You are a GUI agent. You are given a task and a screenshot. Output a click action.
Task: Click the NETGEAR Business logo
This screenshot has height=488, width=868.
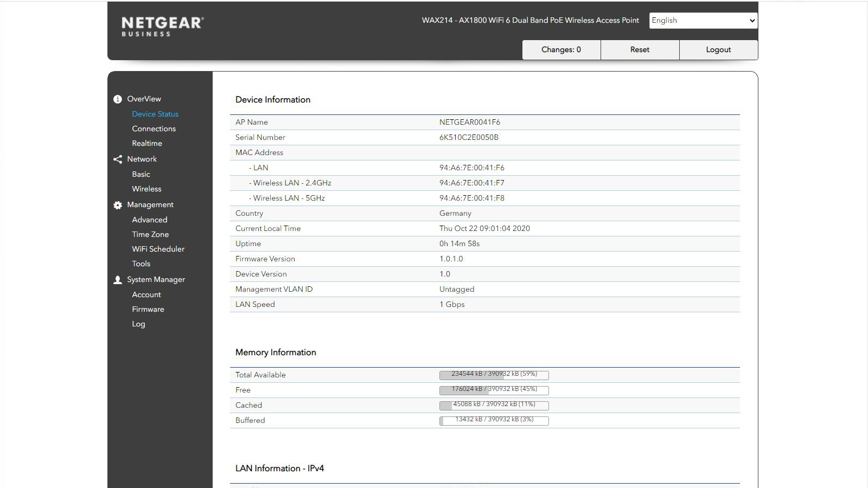(x=162, y=26)
